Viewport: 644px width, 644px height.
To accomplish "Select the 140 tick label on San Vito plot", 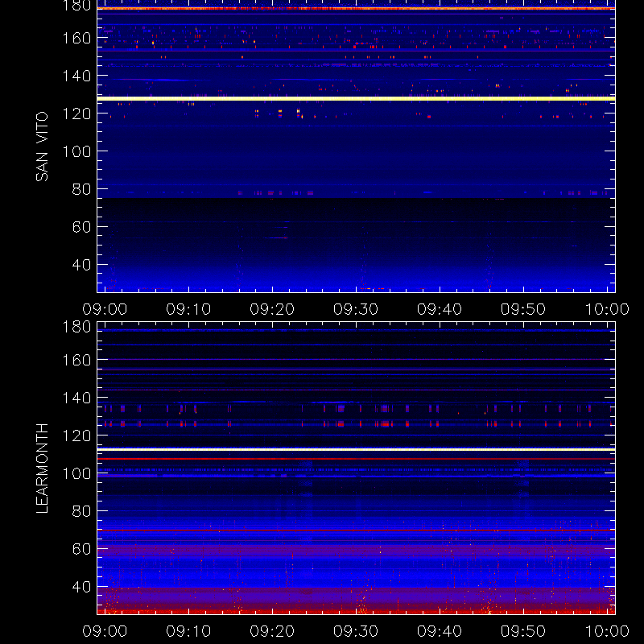I will click(x=76, y=76).
